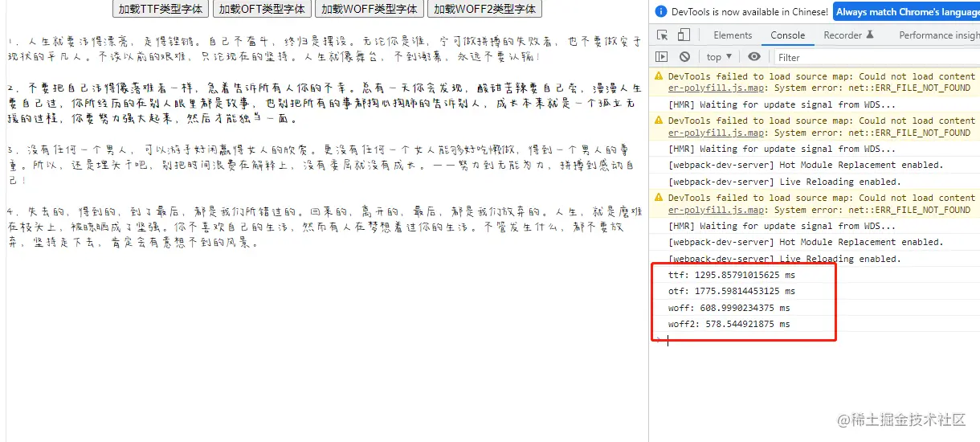Switch to the Elements tab
980x442 pixels.
(x=733, y=35)
